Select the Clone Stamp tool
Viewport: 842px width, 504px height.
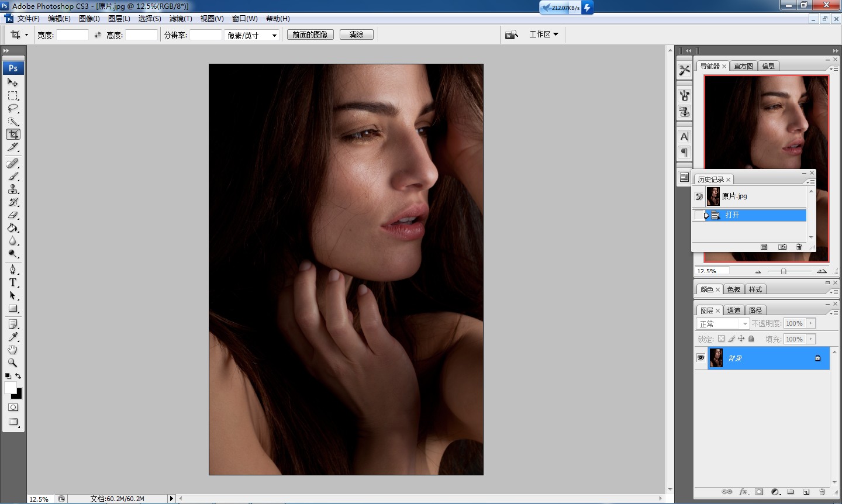[13, 189]
